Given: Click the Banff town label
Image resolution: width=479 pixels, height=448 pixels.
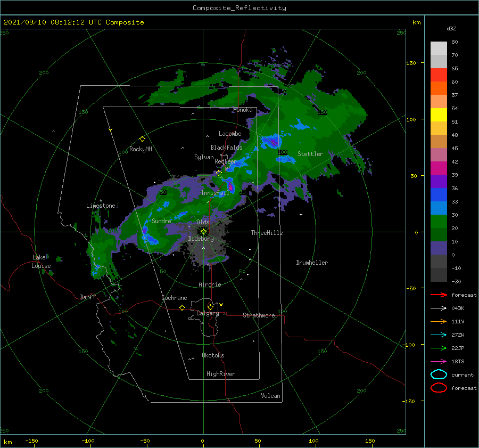Looking at the screenshot, I should click(88, 297).
